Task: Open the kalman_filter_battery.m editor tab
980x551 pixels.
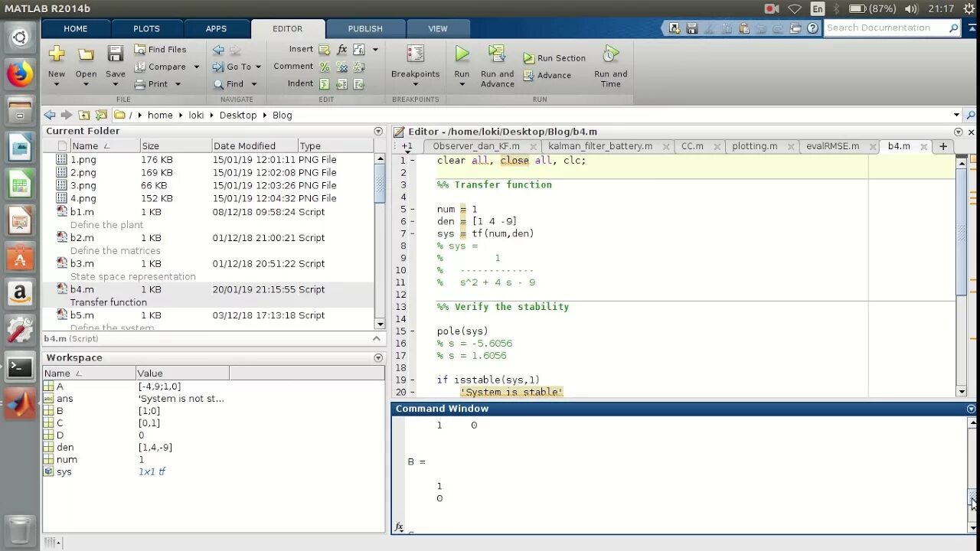Action: coord(600,146)
